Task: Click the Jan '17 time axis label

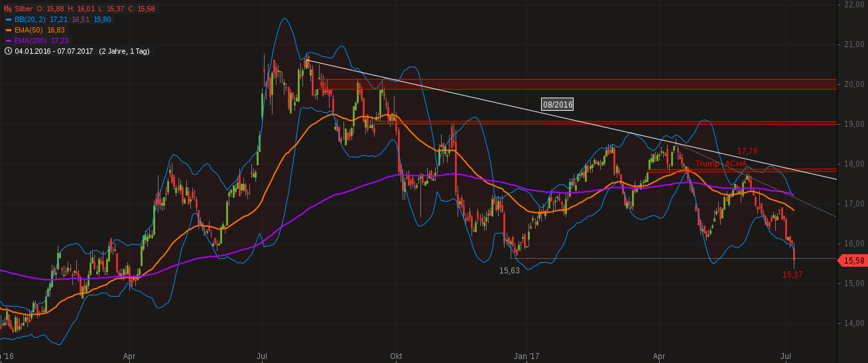Action: point(527,356)
